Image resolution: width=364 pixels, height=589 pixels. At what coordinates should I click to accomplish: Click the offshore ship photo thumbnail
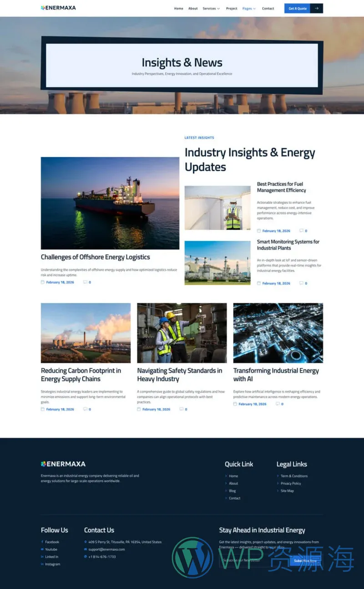(x=110, y=203)
